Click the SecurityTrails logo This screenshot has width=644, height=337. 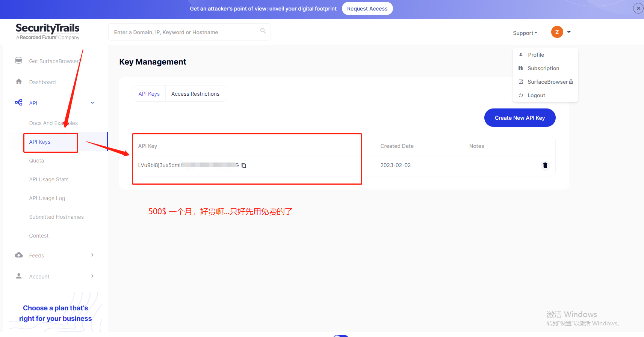click(48, 32)
